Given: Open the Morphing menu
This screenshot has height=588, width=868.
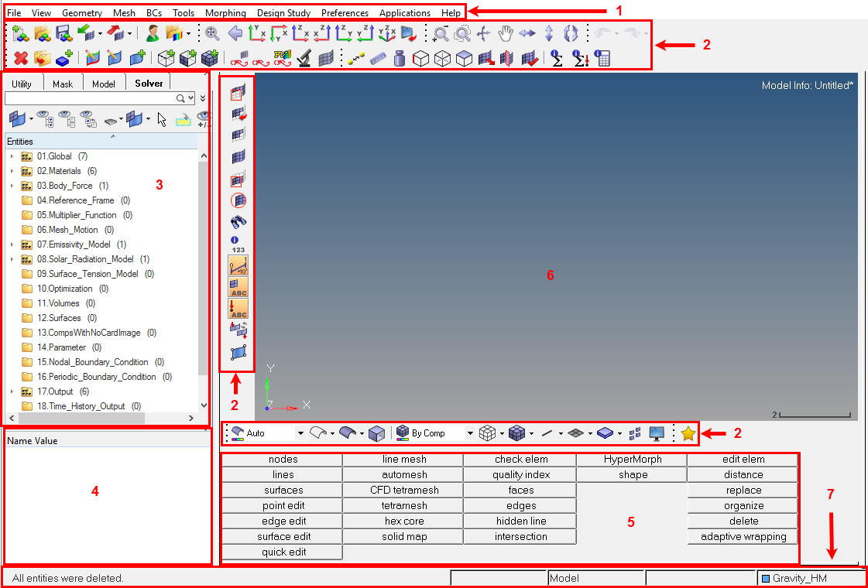Looking at the screenshot, I should (x=225, y=13).
